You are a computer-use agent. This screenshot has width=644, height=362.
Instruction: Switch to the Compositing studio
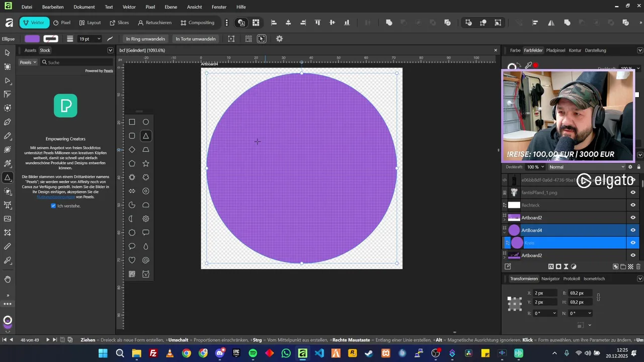[197, 23]
